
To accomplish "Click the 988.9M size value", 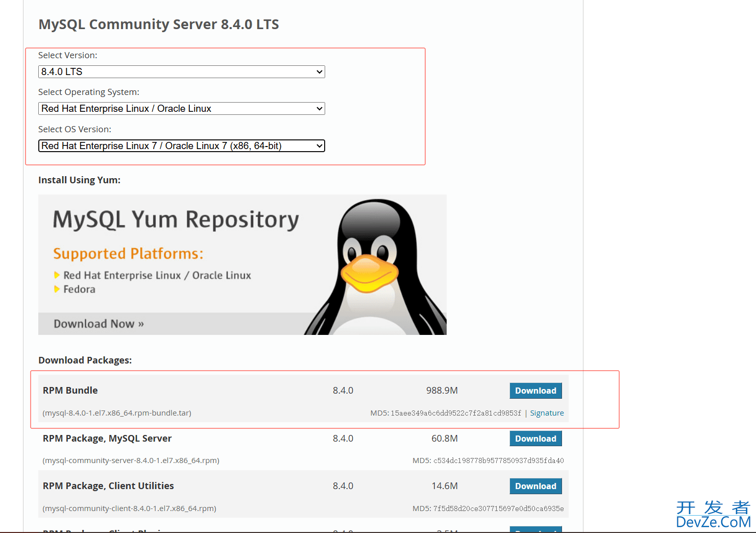I will point(442,391).
